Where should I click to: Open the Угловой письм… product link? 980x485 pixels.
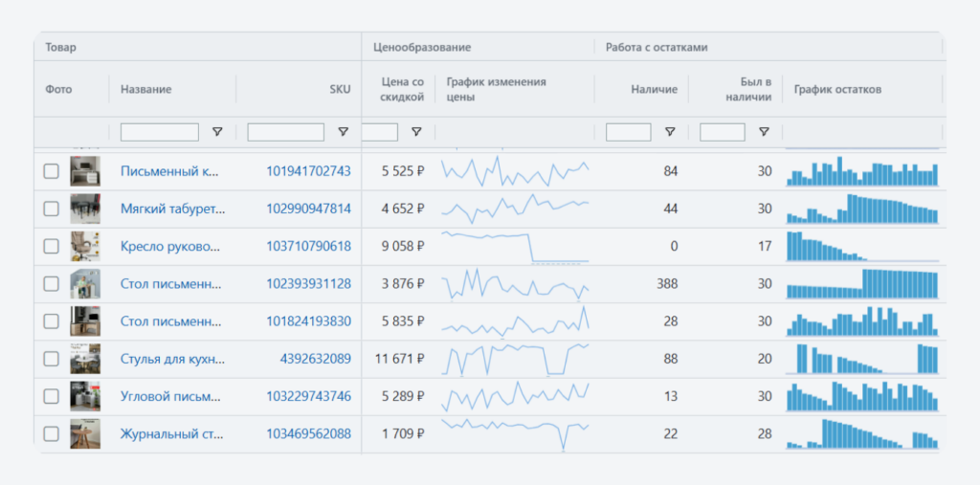(x=170, y=396)
